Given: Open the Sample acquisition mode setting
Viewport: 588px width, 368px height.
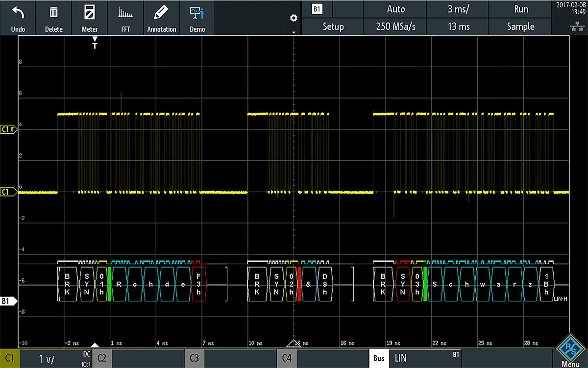Looking at the screenshot, I should 521,26.
